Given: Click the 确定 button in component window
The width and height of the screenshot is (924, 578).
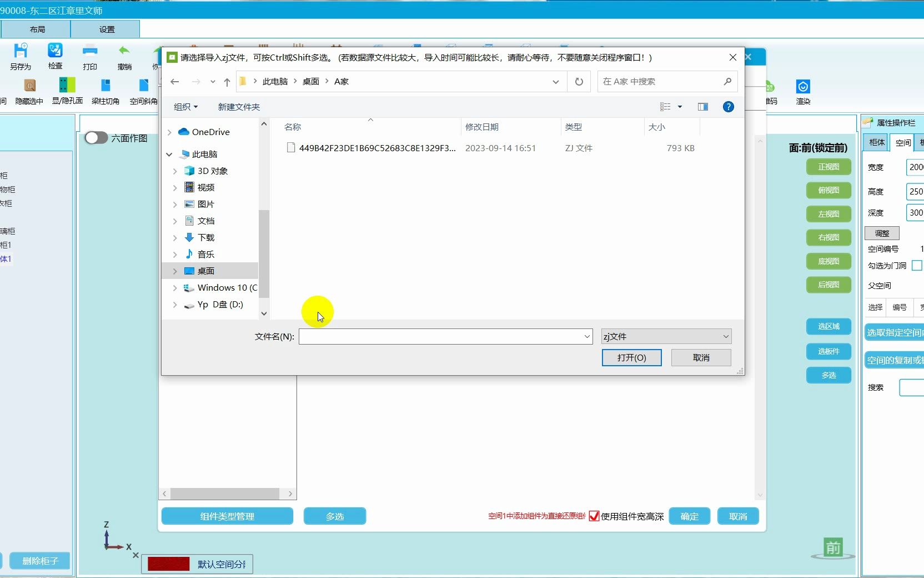Looking at the screenshot, I should (x=689, y=516).
